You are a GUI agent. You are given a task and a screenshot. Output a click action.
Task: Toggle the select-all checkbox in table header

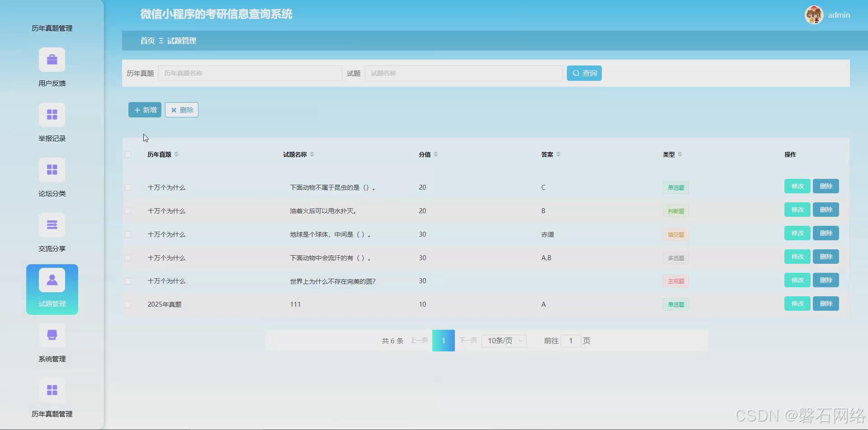tap(128, 154)
